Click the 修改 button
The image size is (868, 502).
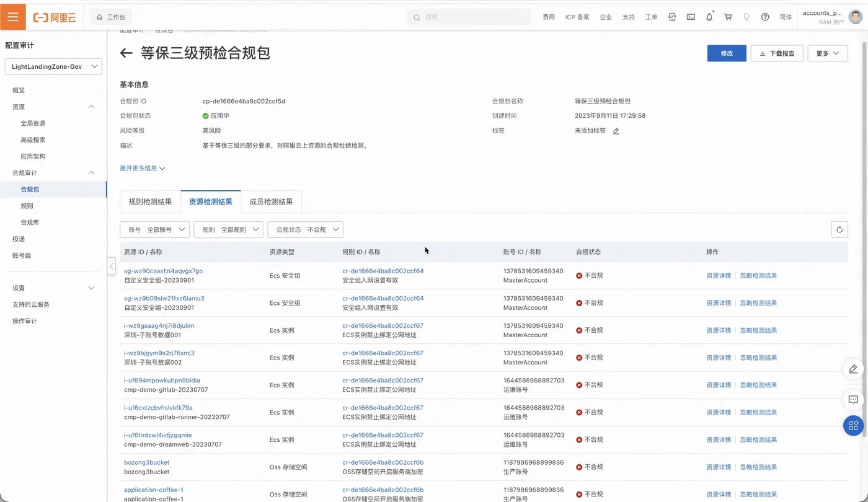coord(727,53)
